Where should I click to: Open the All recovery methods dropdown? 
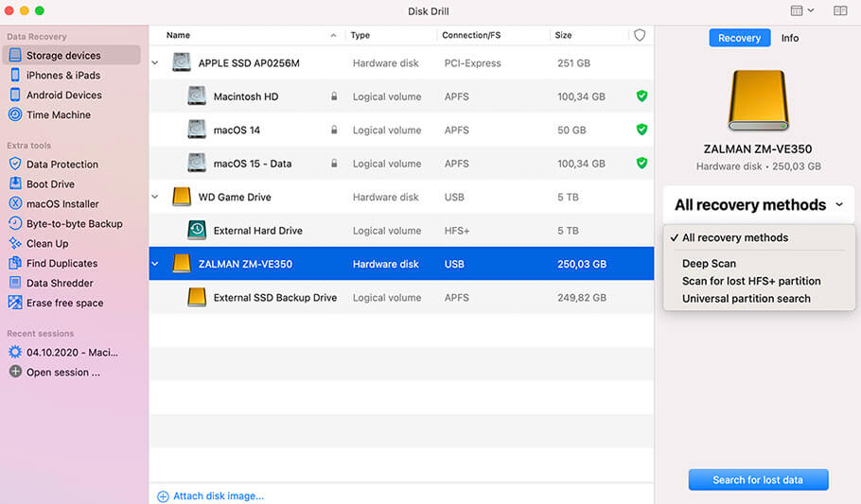click(x=758, y=205)
